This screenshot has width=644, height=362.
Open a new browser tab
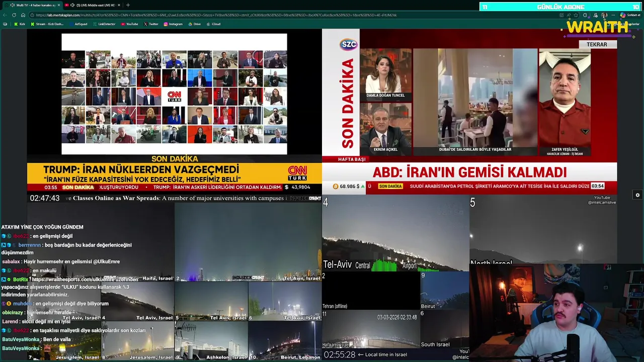pyautogui.click(x=128, y=5)
